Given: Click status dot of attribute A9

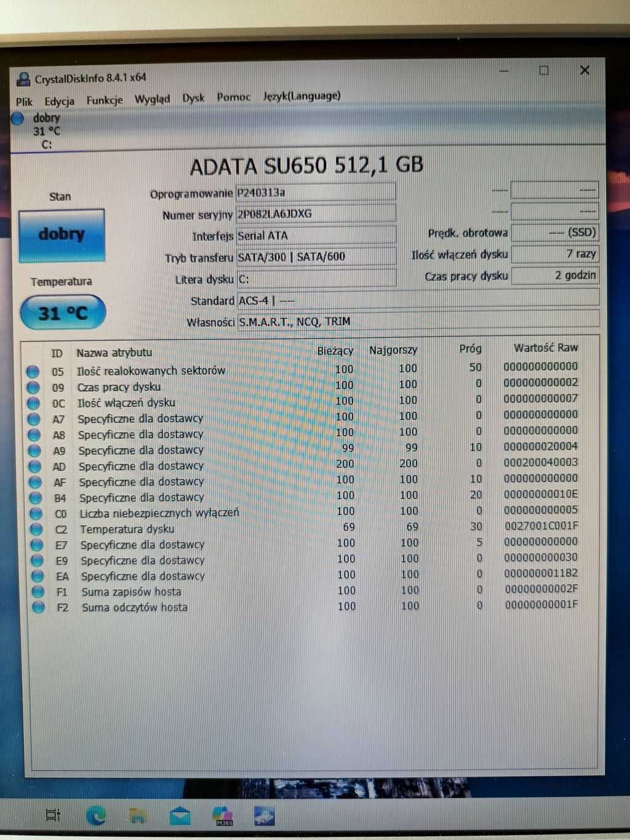Looking at the screenshot, I should pyautogui.click(x=34, y=450).
